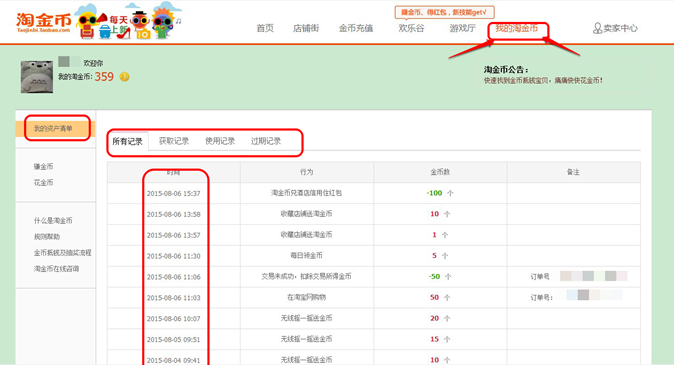
Task: Click 收藏店铺送淘金币 in the 13:57 row
Action: click(306, 235)
